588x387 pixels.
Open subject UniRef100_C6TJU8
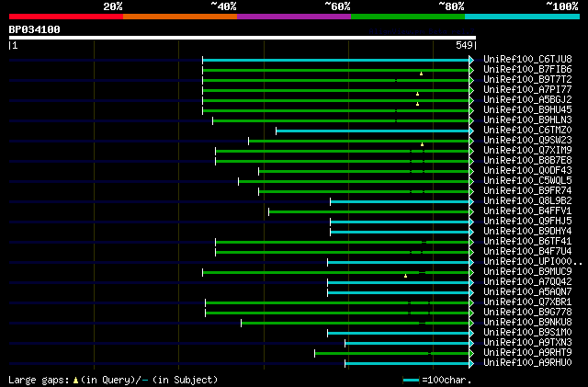tap(527, 60)
